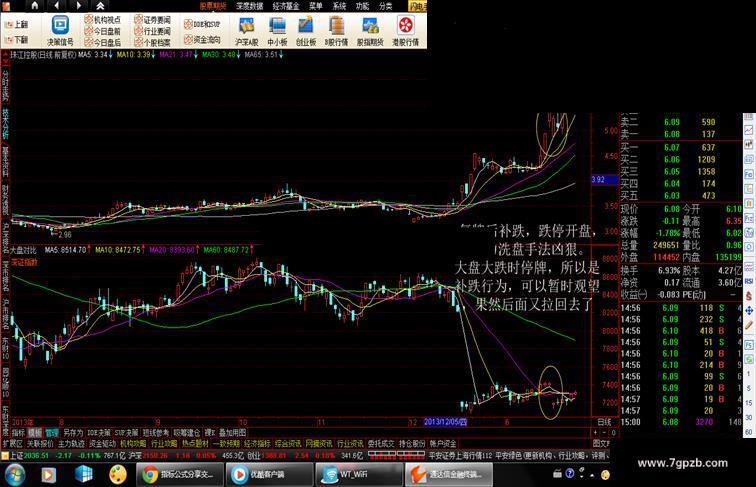756x487 pixels.
Task: Open the 功能 menu
Action: pos(362,6)
